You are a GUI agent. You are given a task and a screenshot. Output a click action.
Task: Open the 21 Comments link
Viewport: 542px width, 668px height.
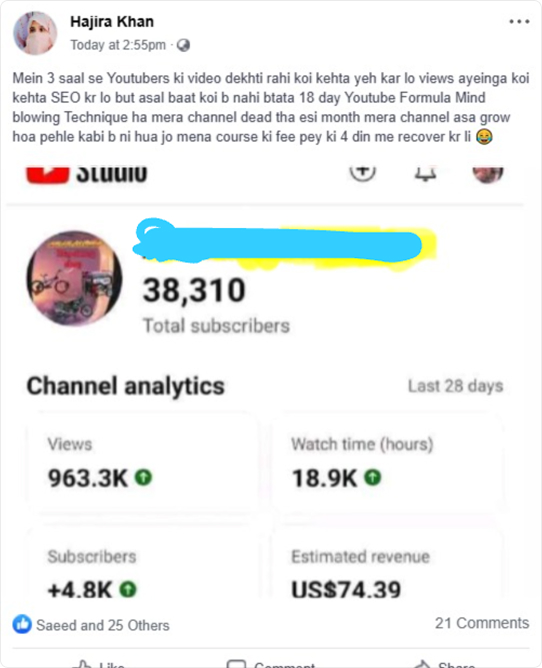tap(482, 623)
